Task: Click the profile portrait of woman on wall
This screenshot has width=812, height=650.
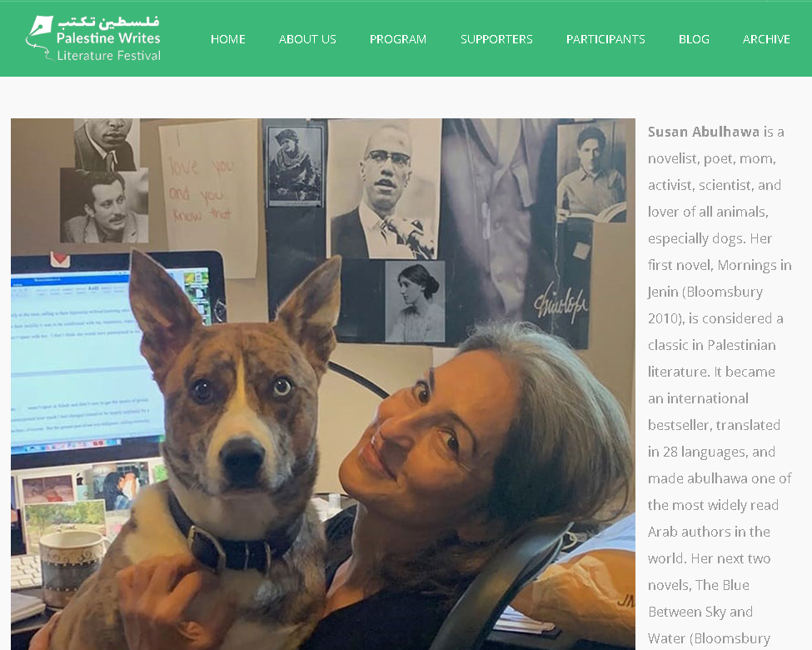Action: 416,301
